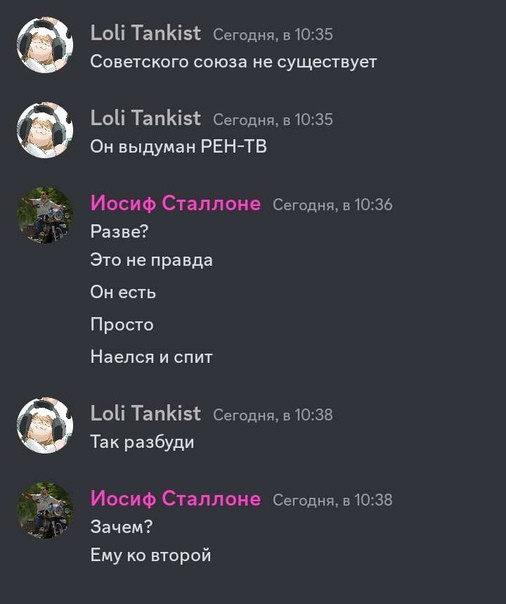Click the message "Ему ко второй"
This screenshot has width=506, height=604.
151,555
